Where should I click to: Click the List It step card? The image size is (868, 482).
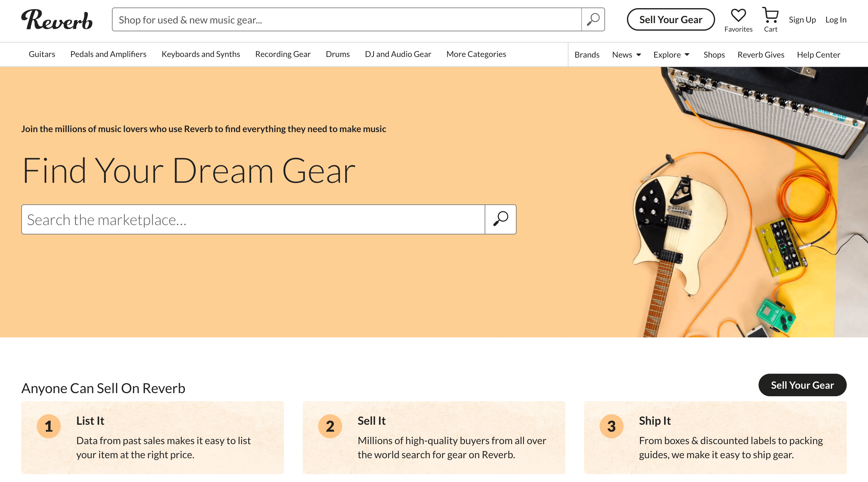(x=153, y=438)
